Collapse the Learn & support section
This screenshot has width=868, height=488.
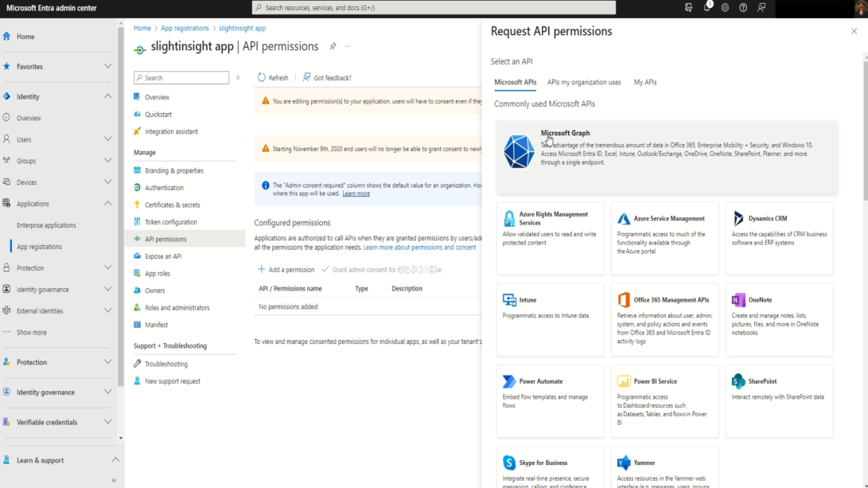point(115,459)
